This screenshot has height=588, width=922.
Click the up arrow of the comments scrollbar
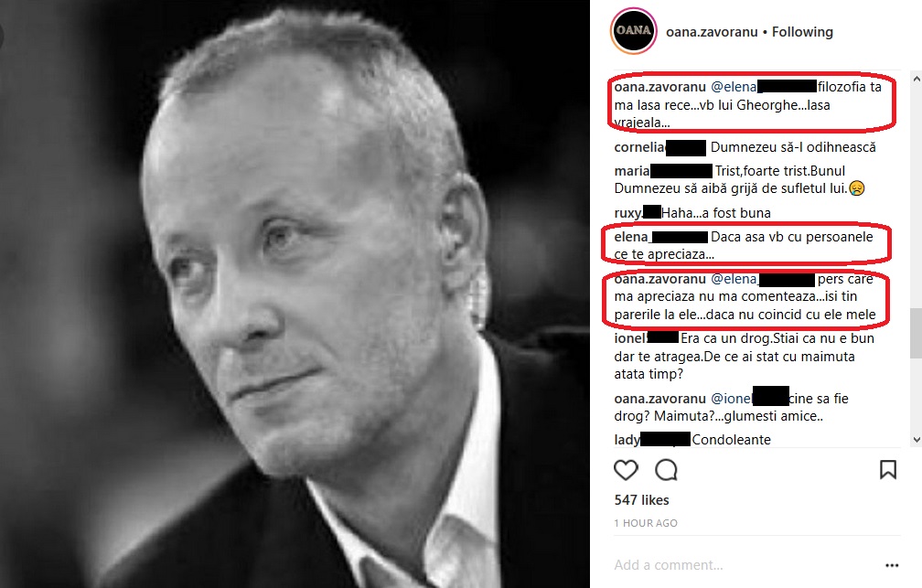[917, 79]
